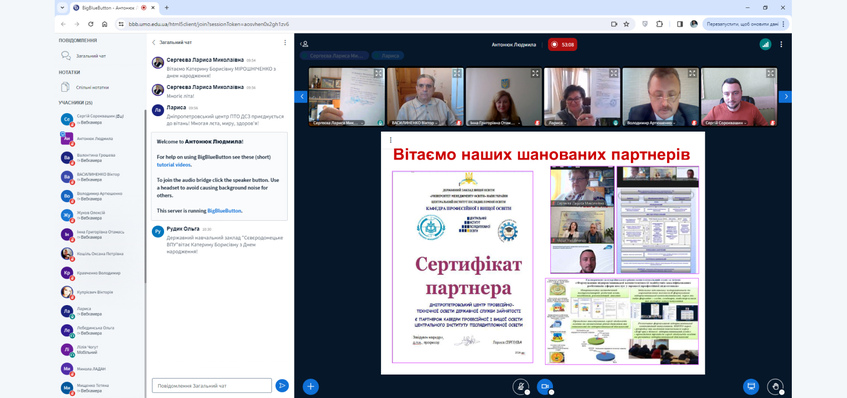
Task: Open Chrome side panel icon
Action: click(680, 24)
